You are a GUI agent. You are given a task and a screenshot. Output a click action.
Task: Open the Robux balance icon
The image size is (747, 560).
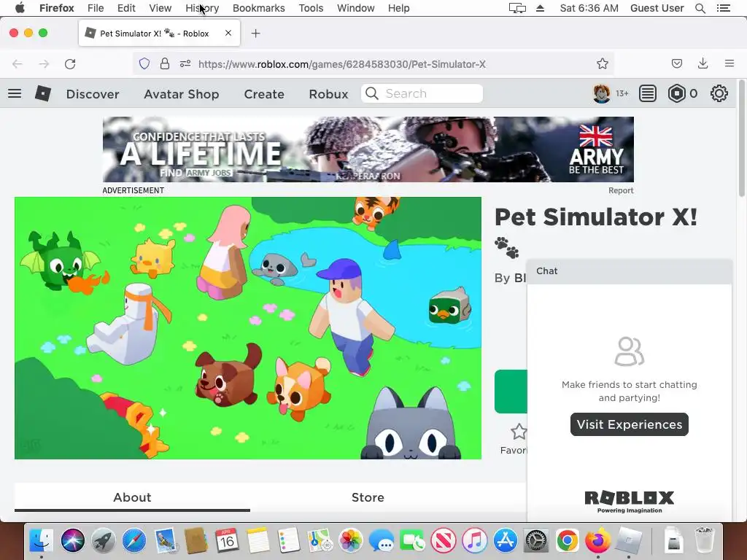(x=676, y=93)
